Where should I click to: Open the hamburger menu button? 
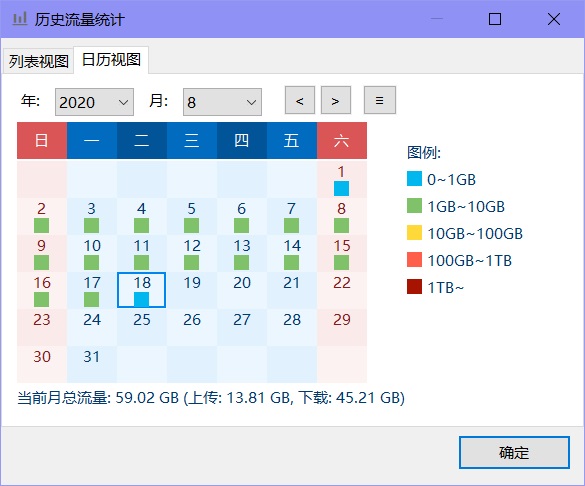tap(379, 100)
